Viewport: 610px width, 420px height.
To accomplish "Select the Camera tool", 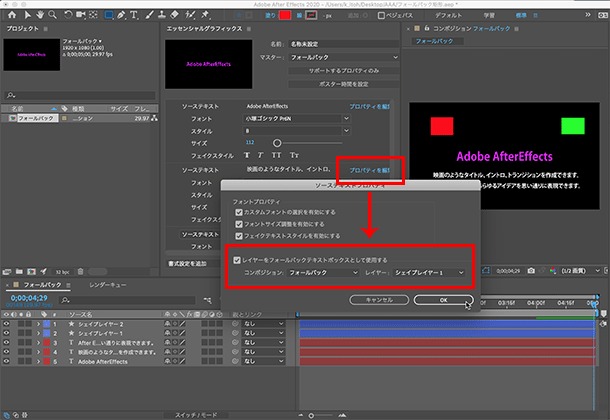I will [x=81, y=15].
